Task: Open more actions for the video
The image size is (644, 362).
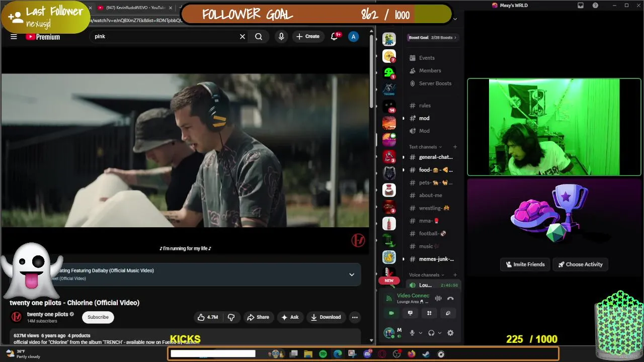Action: pyautogui.click(x=355, y=317)
